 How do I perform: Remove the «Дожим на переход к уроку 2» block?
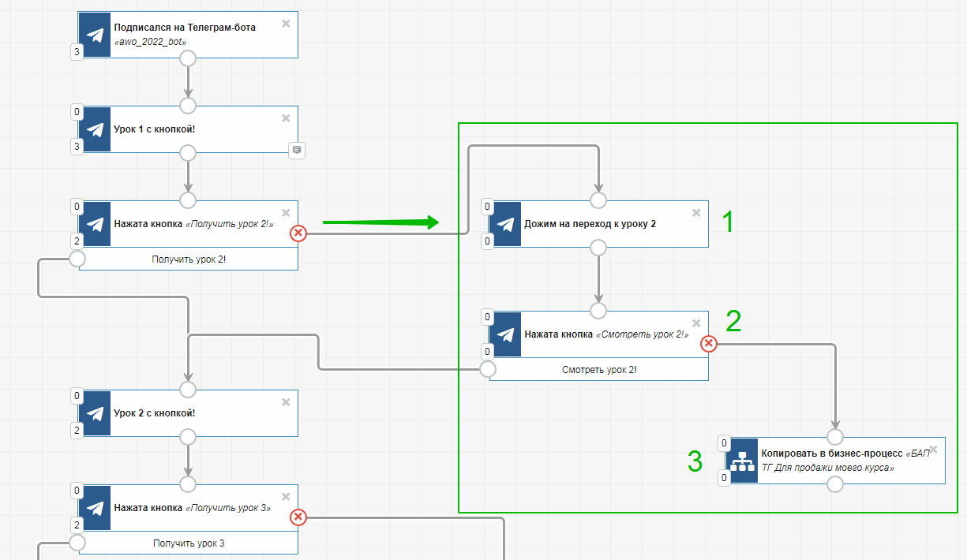point(696,213)
